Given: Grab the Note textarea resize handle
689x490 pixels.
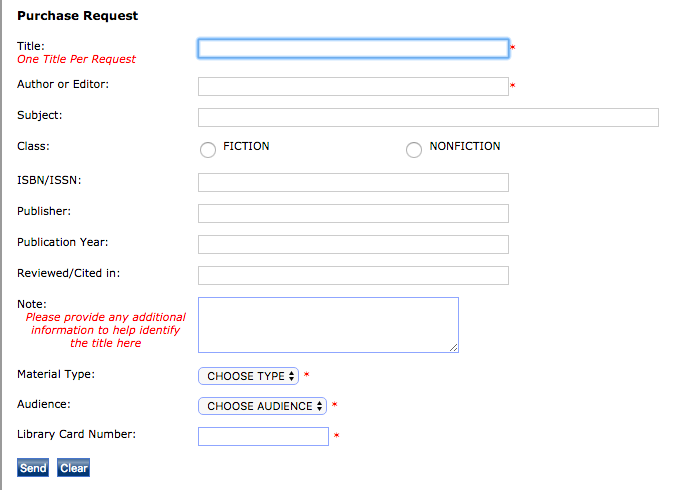Looking at the screenshot, I should coord(454,347).
